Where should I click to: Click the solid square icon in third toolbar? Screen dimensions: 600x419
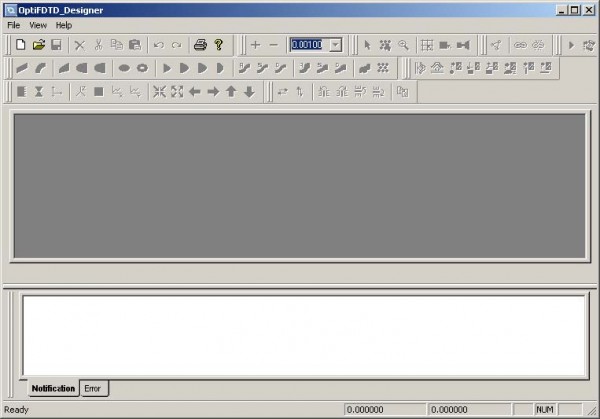99,92
